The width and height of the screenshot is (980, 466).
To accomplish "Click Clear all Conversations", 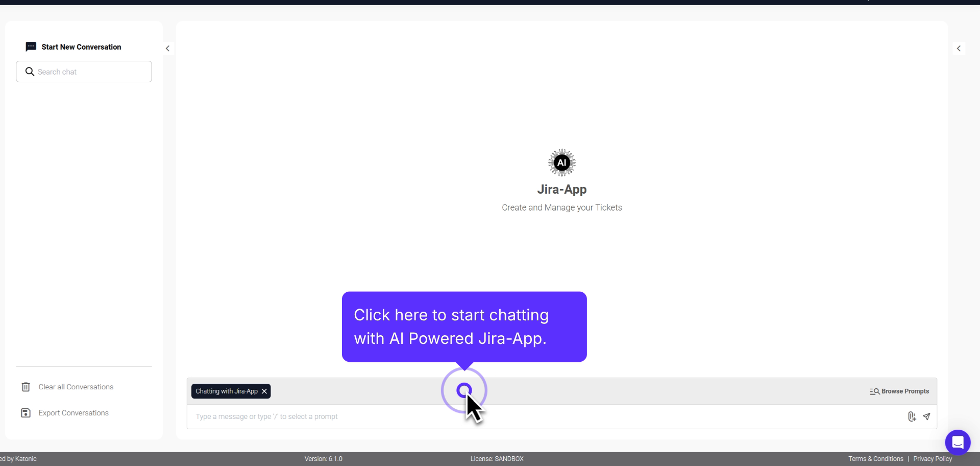I will (76, 387).
